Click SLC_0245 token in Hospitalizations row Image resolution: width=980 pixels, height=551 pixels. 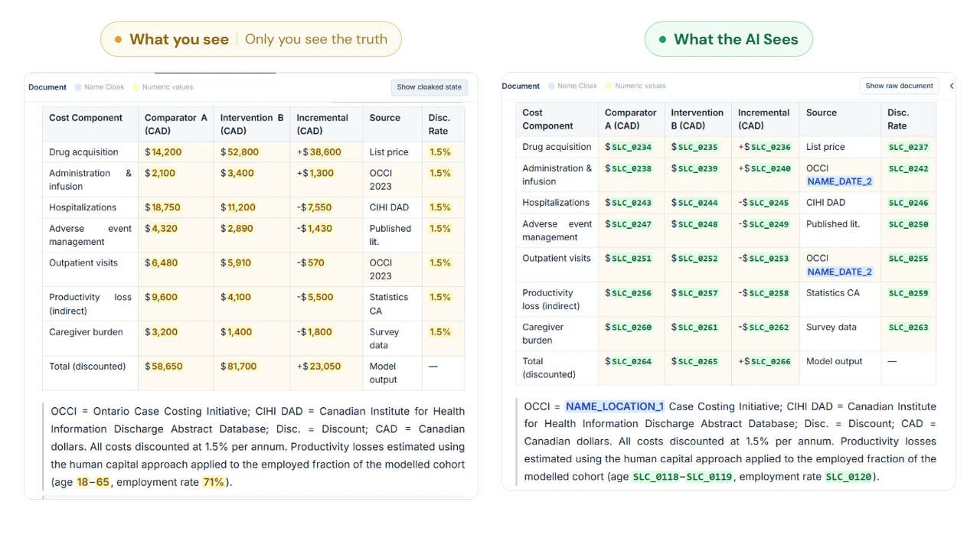click(769, 203)
